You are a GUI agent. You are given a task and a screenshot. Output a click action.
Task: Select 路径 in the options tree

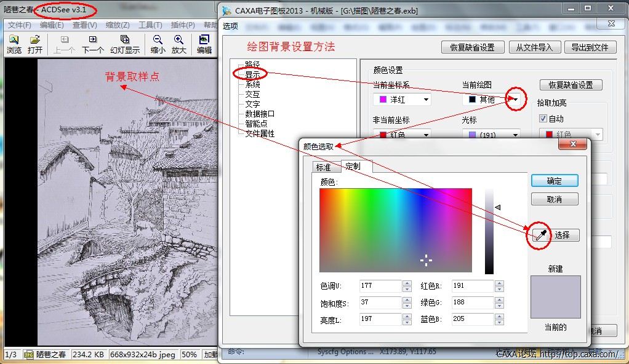point(253,64)
